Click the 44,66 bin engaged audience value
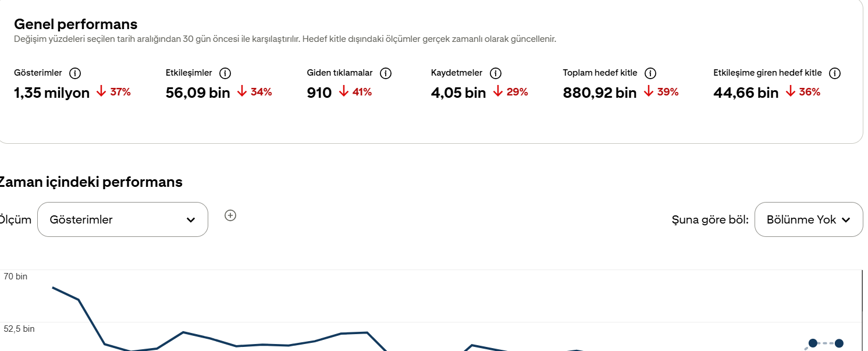Screen dimensions: 868x351 coord(746,93)
